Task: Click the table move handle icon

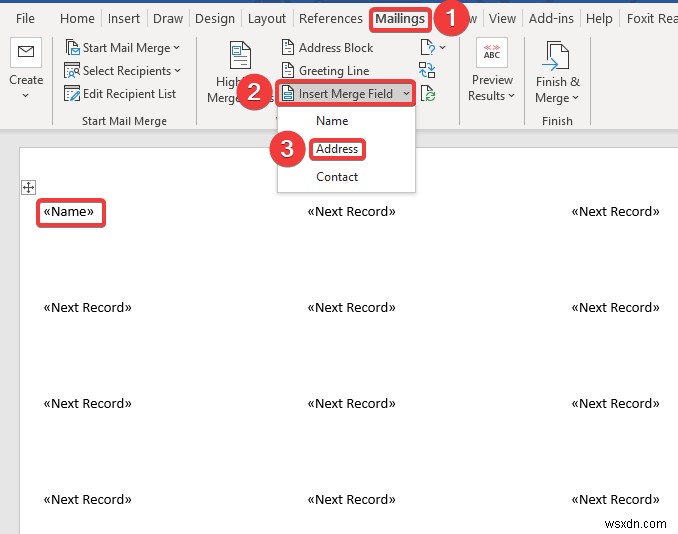Action: click(x=29, y=188)
